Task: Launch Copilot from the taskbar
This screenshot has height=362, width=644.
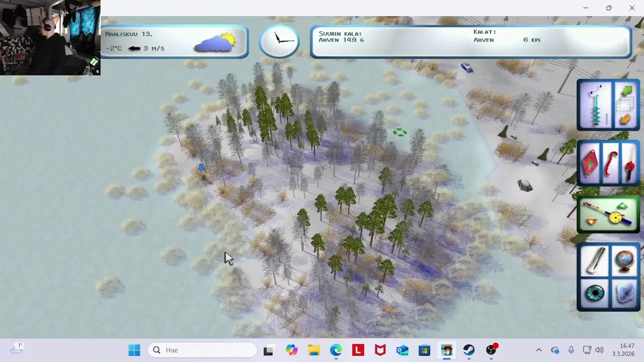Action: point(291,350)
